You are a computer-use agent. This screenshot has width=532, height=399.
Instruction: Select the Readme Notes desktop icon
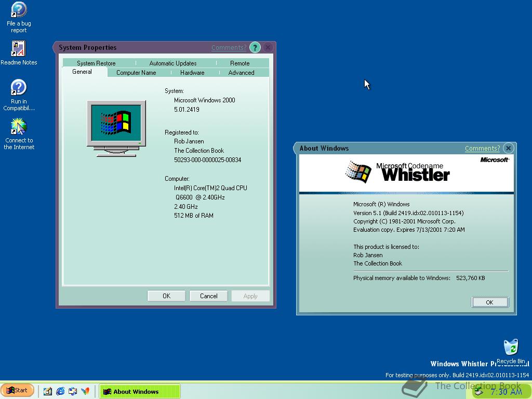tap(19, 53)
